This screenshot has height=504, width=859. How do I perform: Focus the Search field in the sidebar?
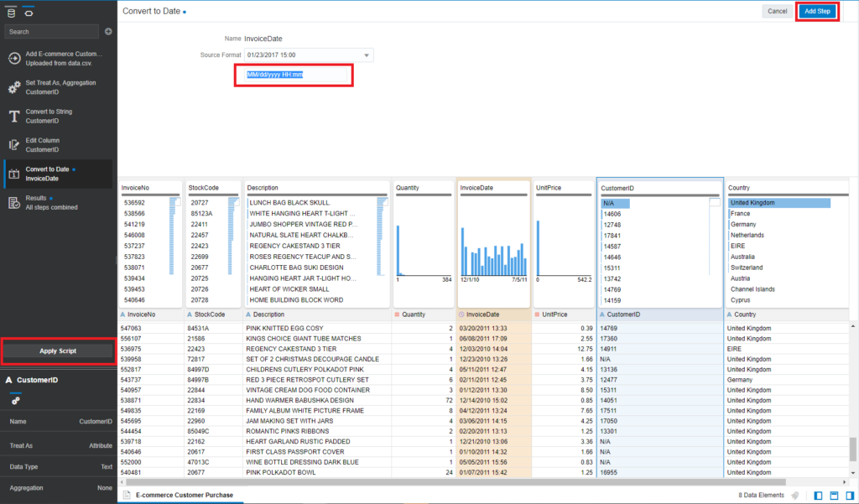pos(51,32)
